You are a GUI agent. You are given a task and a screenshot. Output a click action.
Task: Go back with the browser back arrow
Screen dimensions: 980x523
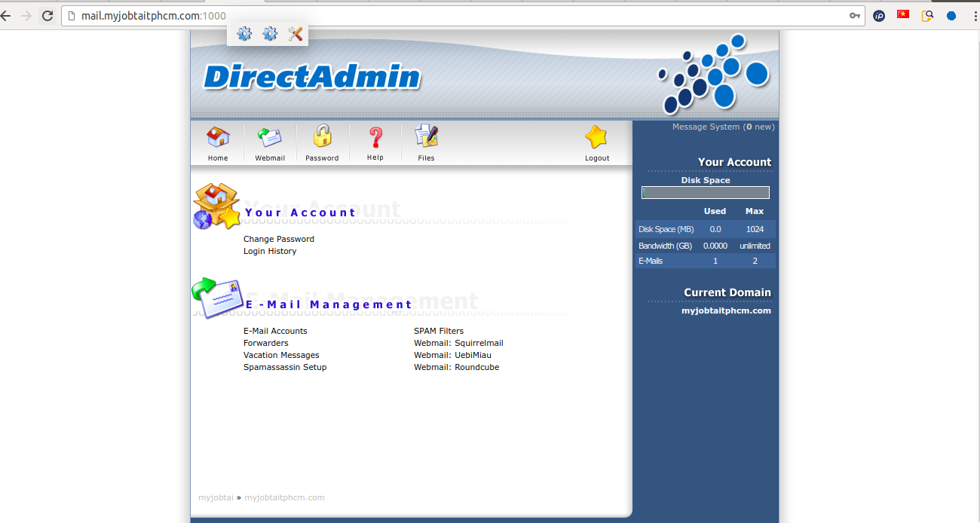[x=5, y=15]
